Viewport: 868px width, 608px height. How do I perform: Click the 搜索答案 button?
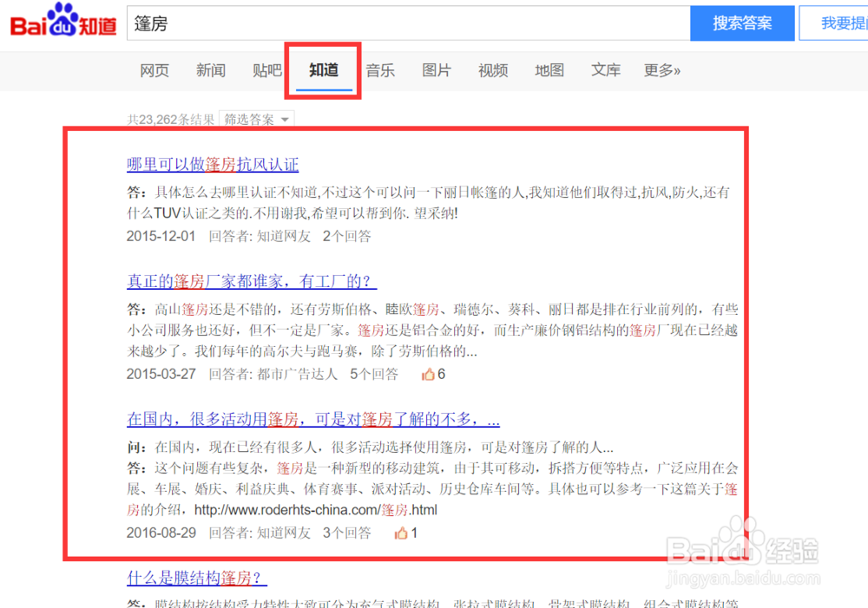(x=742, y=23)
